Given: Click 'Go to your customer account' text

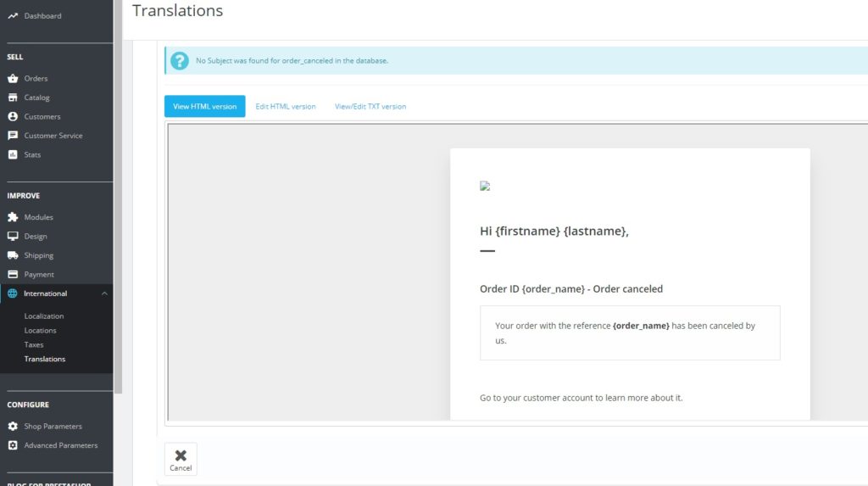Looking at the screenshot, I should 581,398.
